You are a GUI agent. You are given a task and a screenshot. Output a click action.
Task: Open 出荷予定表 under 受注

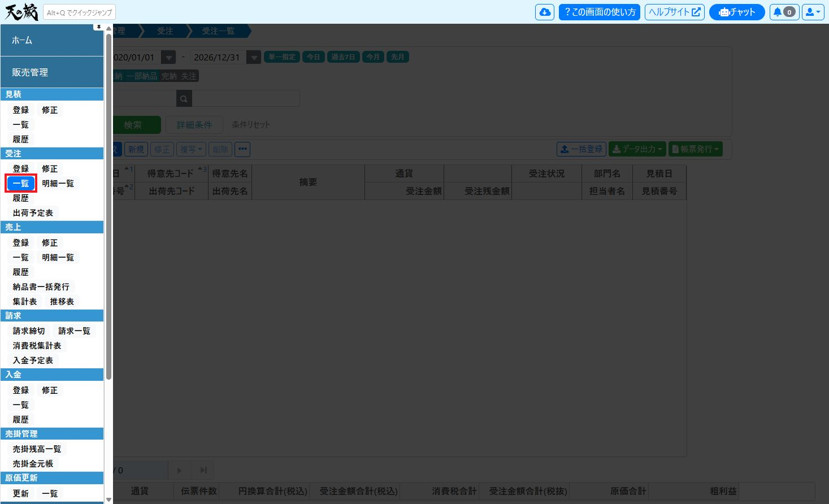(33, 213)
